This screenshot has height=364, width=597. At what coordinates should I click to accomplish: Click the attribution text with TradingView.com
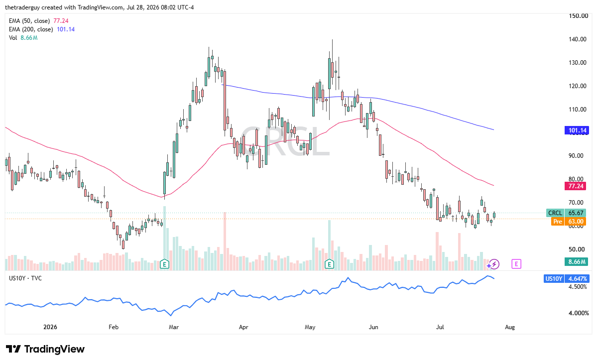tap(100, 7)
